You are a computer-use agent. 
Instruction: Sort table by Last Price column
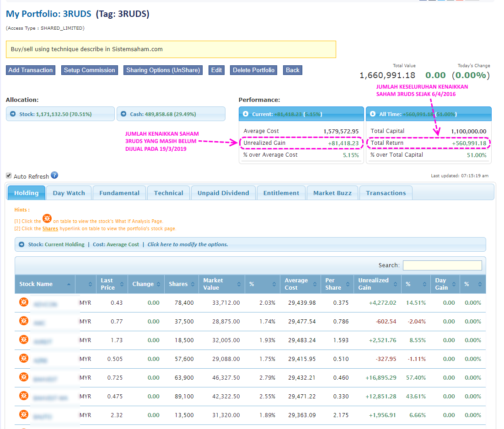click(112, 284)
